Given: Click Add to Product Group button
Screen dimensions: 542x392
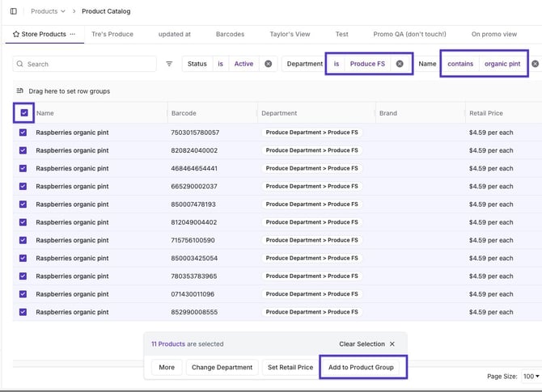Looking at the screenshot, I should [x=361, y=367].
